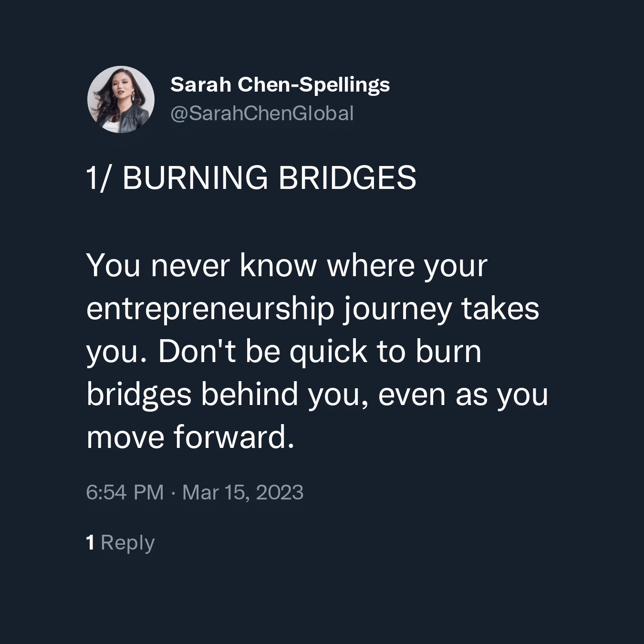Select the word takes in the tweet
644x644 pixels.
click(499, 308)
